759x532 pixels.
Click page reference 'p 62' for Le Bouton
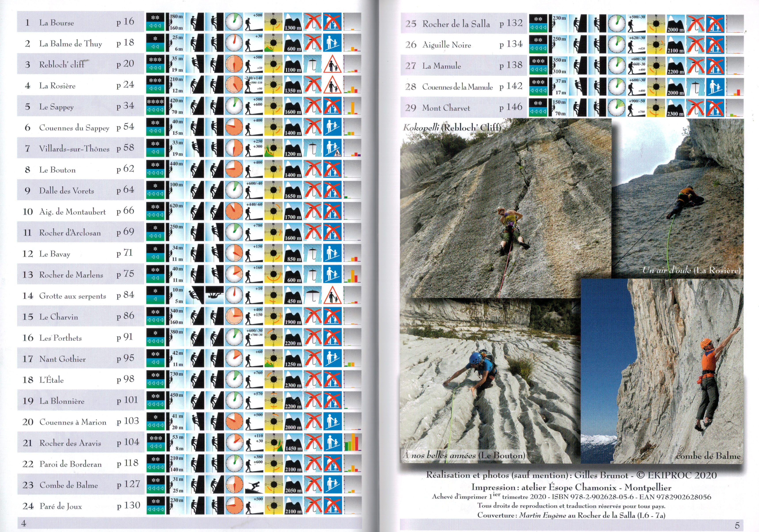click(x=125, y=169)
